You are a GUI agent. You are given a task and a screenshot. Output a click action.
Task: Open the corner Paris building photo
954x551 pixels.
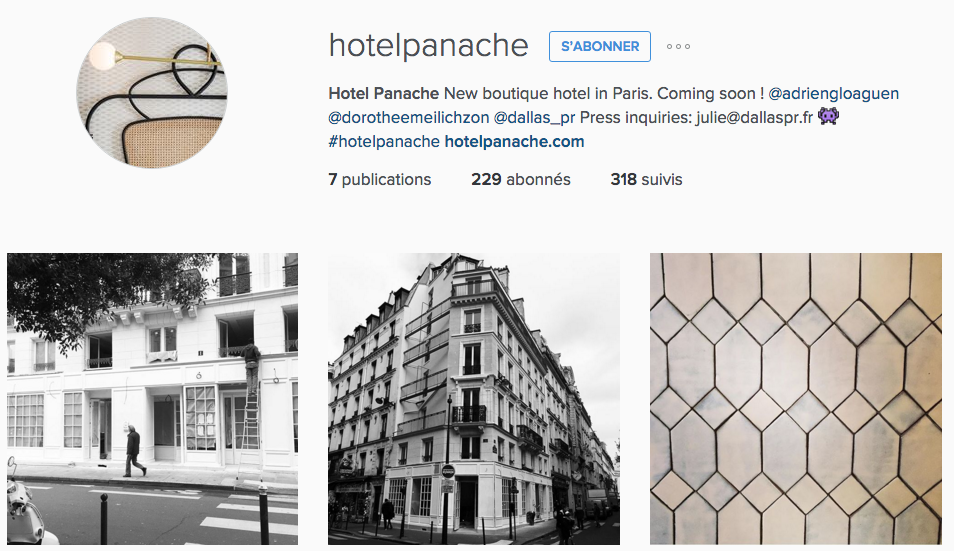coord(474,399)
